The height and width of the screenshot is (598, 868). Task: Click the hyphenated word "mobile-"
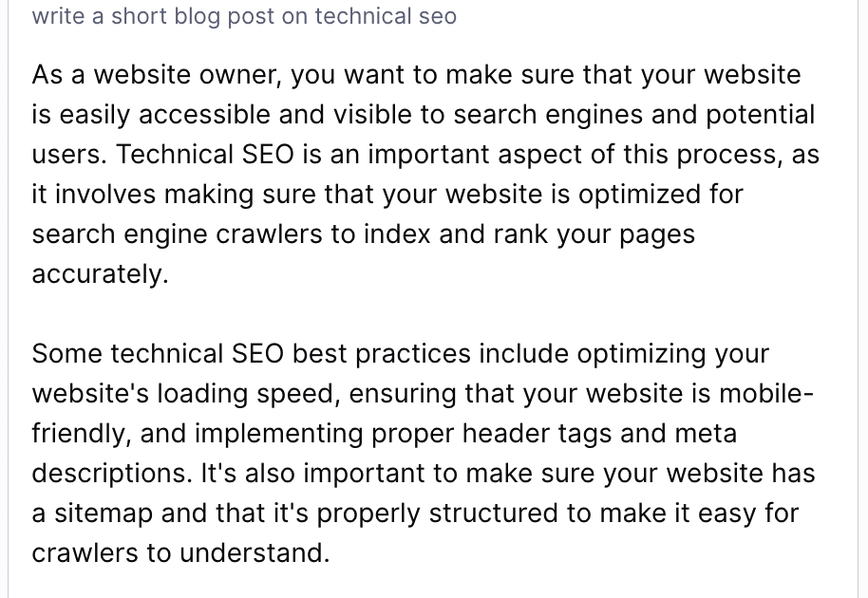(766, 393)
